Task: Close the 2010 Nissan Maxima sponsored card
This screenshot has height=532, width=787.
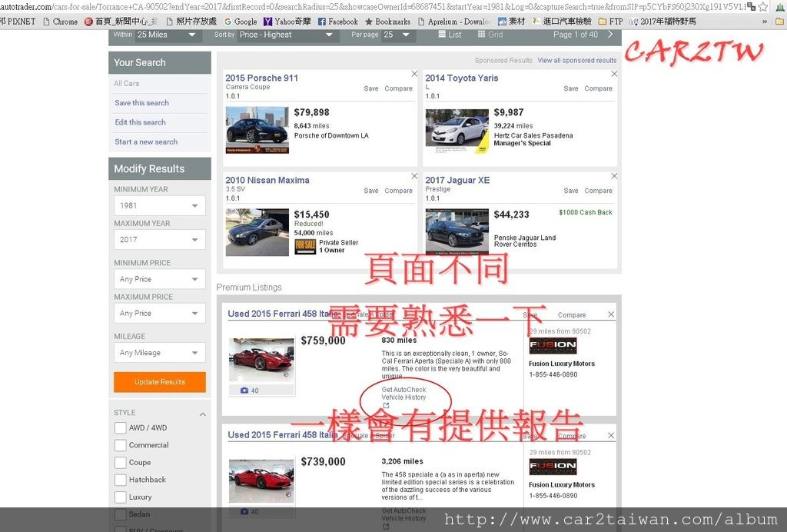Action: coord(414,176)
